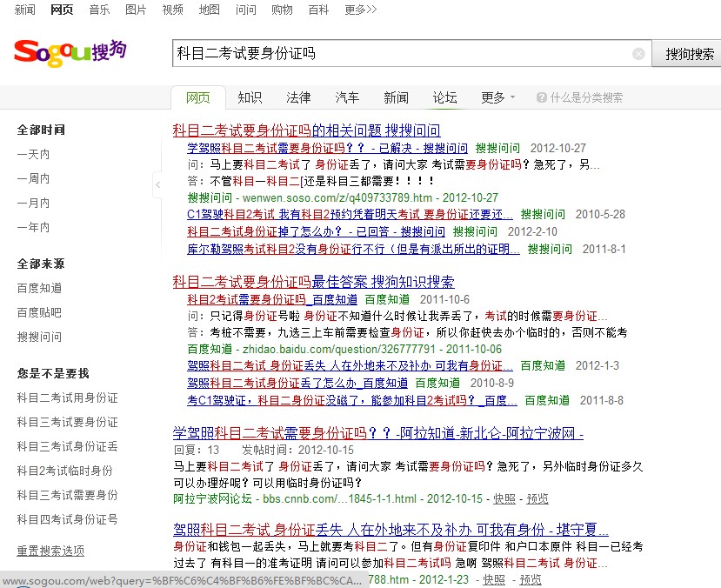Filter results by 一周内
Image resolution: width=721 pixels, height=588 pixels.
pos(33,178)
